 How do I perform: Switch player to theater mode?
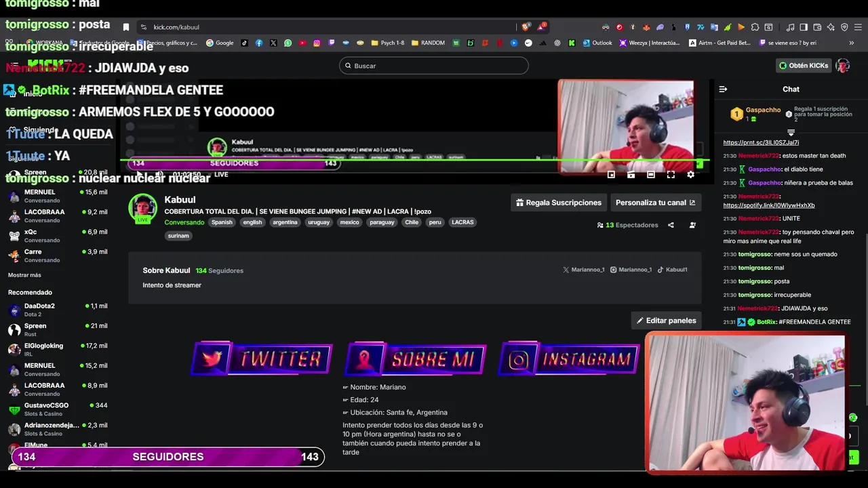click(650, 174)
